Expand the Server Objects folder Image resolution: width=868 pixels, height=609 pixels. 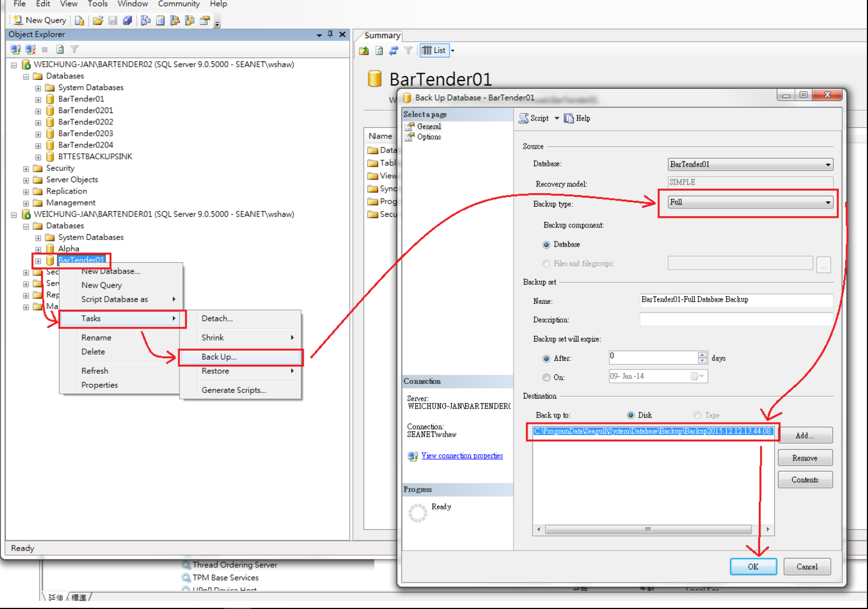26,180
